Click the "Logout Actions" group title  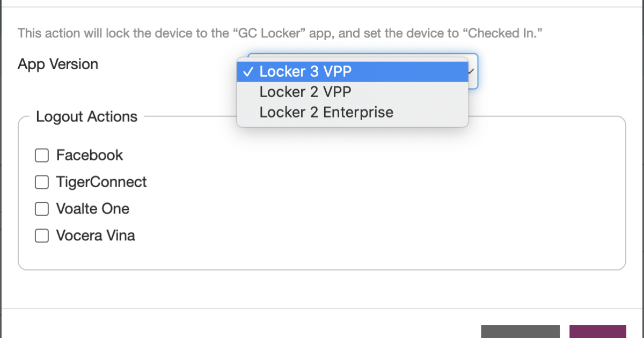tap(86, 116)
